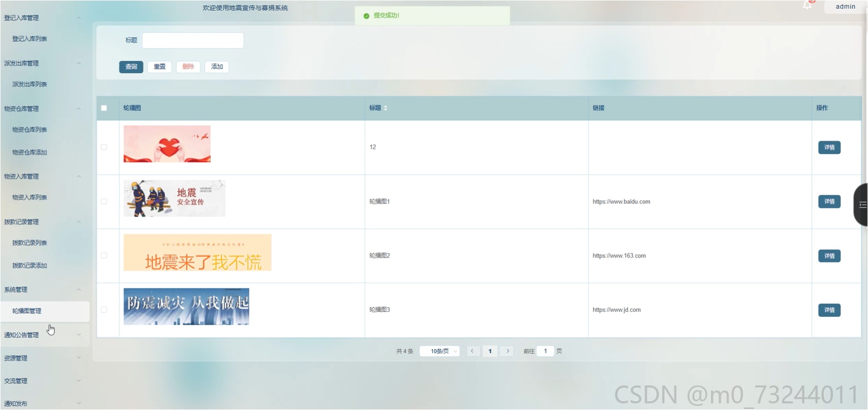Open 详情 for the row titled 12
The width and height of the screenshot is (868, 410).
coord(829,147)
